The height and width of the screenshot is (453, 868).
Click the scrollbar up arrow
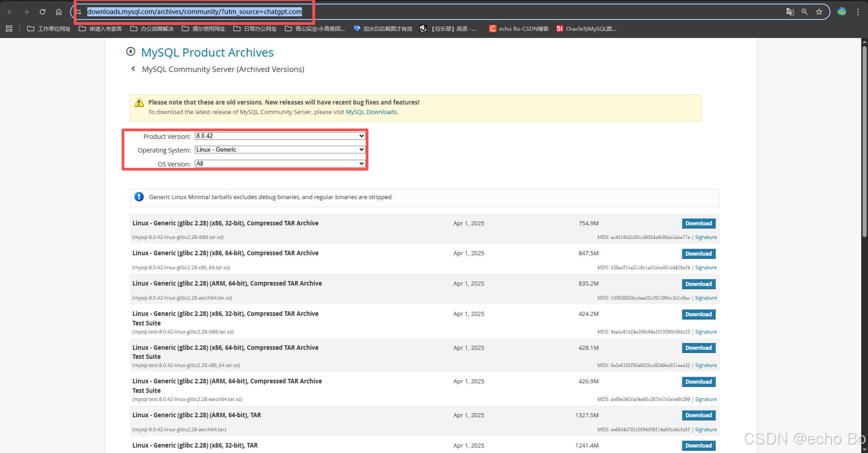pyautogui.click(x=864, y=42)
